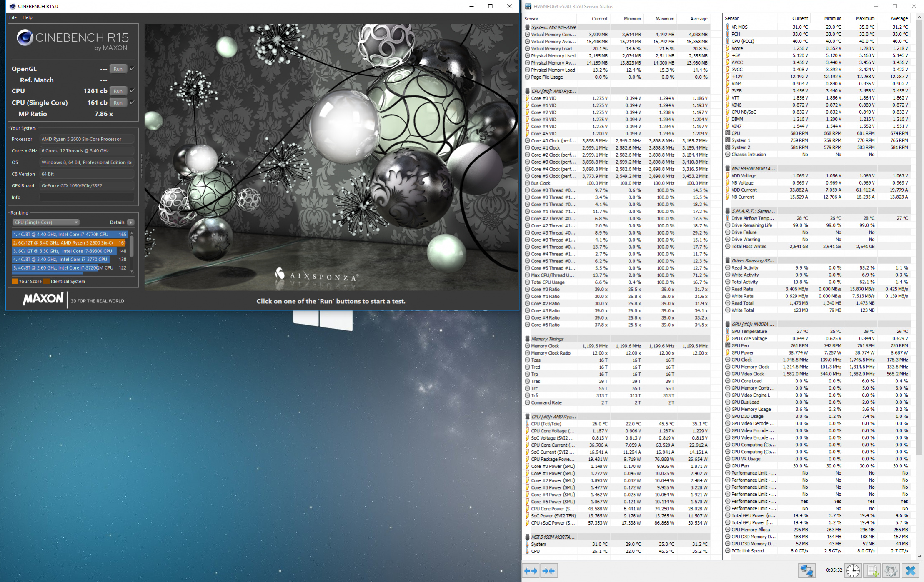
Task: Click the CB Version field showing 64 Bit
Action: click(x=87, y=174)
